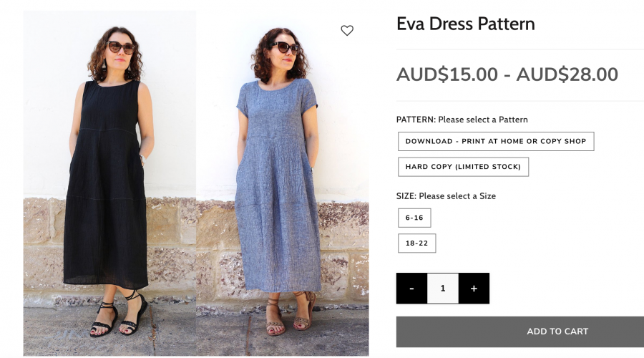Image resolution: width=644 pixels, height=358 pixels.
Task: Choose the Hard Copy (Limited Stock) option
Action: [x=463, y=167]
